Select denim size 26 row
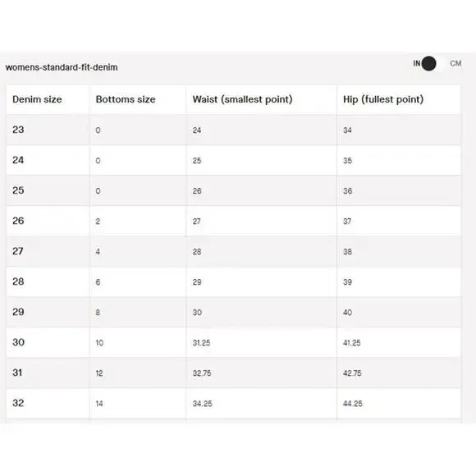 pyautogui.click(x=233, y=221)
